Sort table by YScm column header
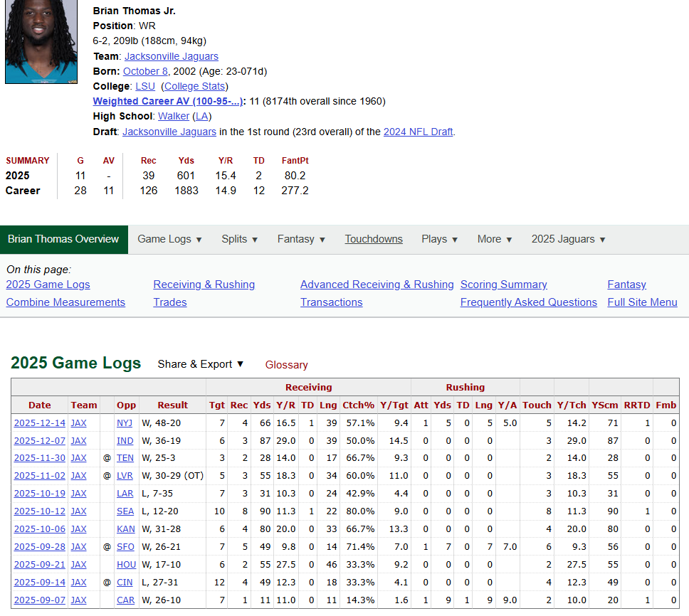The image size is (689, 616). [x=604, y=405]
